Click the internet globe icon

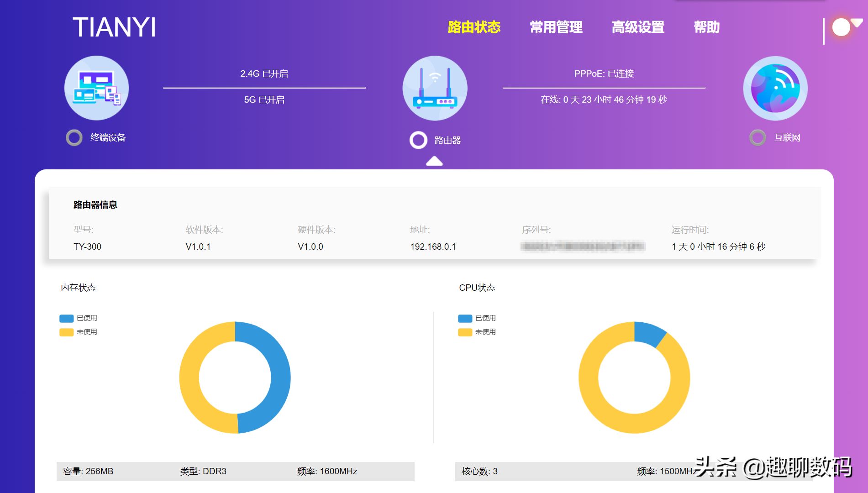[x=775, y=88]
